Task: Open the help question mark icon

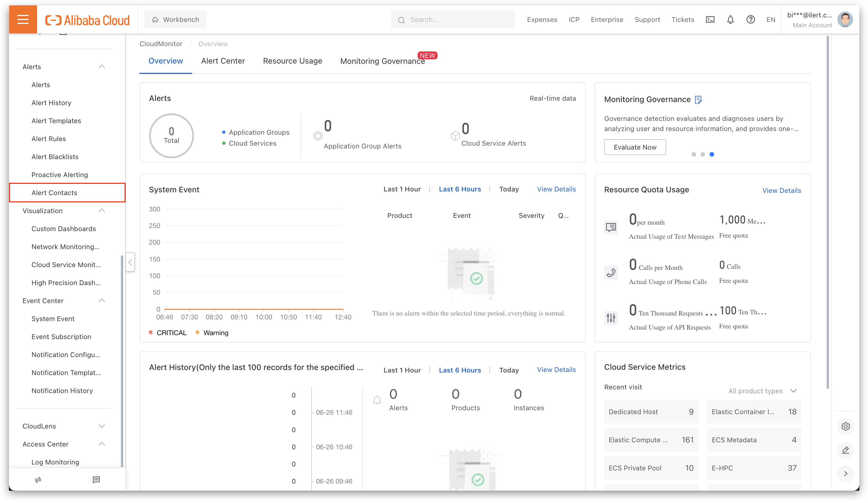Action: coord(750,20)
